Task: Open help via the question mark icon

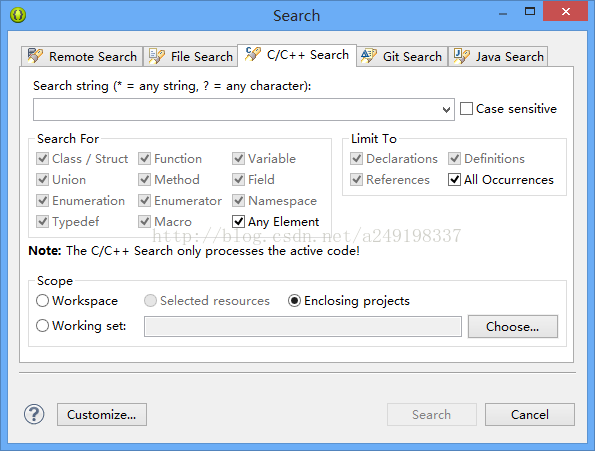Action: click(x=34, y=414)
